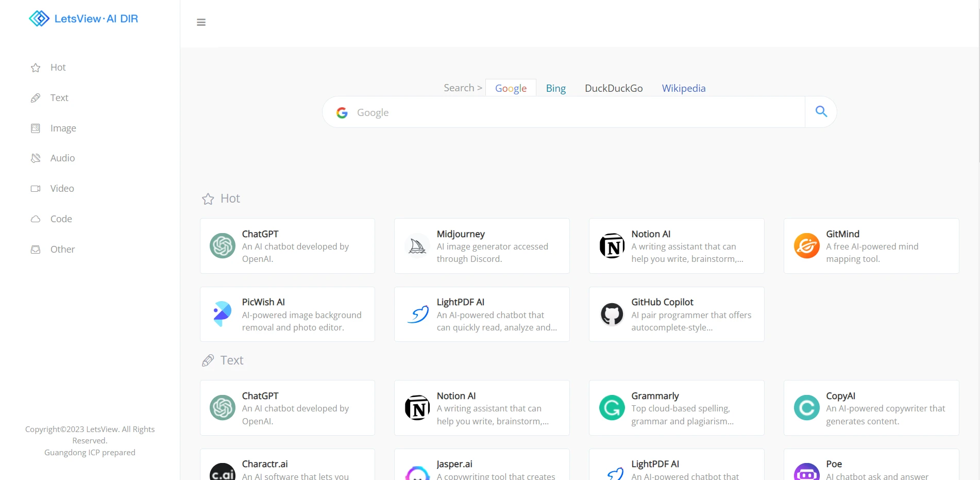Image resolution: width=980 pixels, height=480 pixels.
Task: Click the CopyAI teal logo icon
Action: tap(806, 408)
